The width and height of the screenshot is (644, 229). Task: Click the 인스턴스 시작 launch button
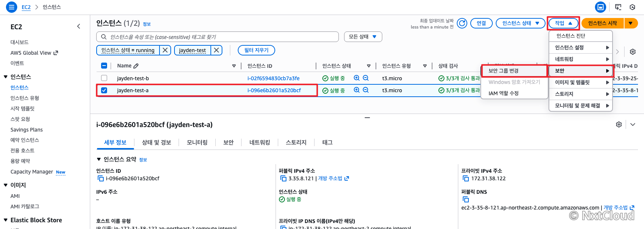pos(602,23)
